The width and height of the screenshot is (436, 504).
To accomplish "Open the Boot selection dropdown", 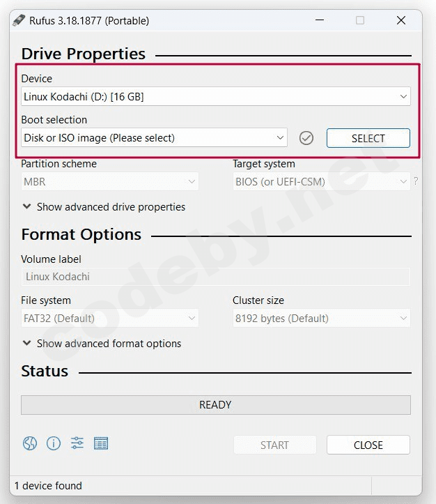I will pyautogui.click(x=154, y=138).
